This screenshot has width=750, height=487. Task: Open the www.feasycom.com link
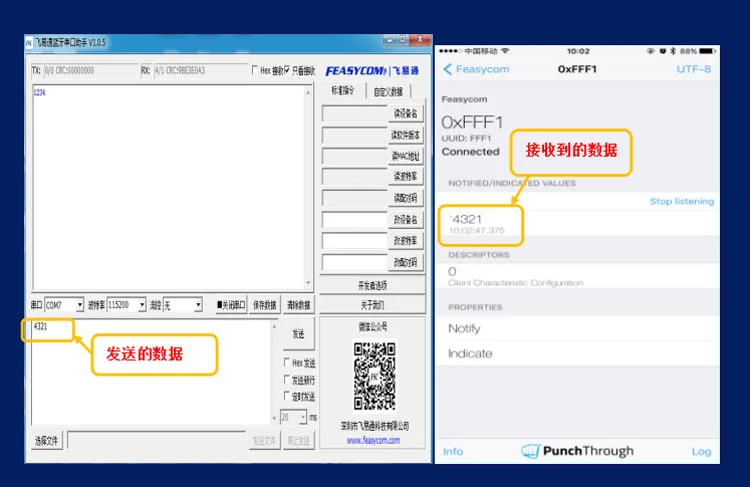[373, 440]
